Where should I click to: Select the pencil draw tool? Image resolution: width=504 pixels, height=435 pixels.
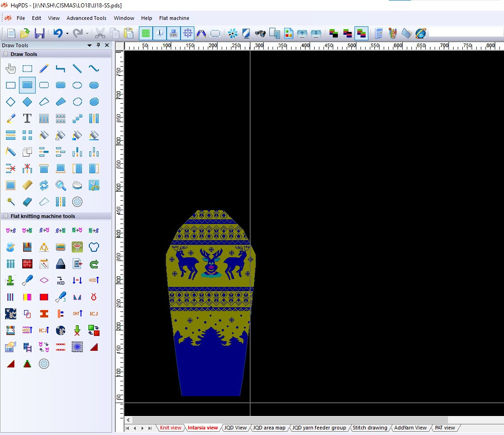pos(44,68)
